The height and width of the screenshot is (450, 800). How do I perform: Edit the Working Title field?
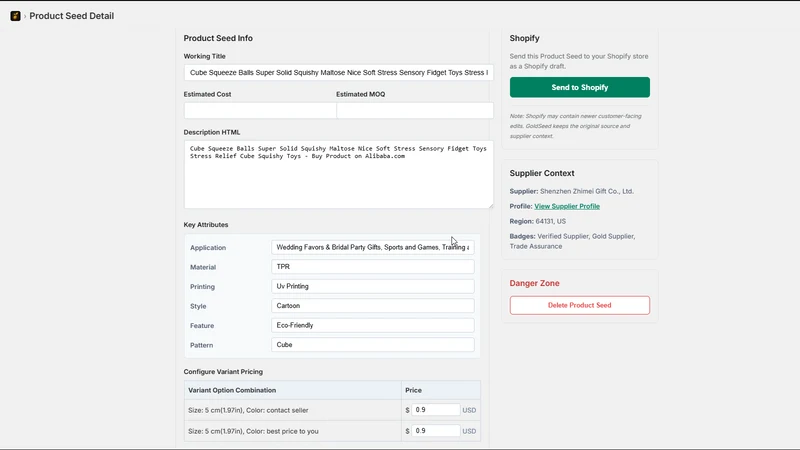pyautogui.click(x=338, y=72)
